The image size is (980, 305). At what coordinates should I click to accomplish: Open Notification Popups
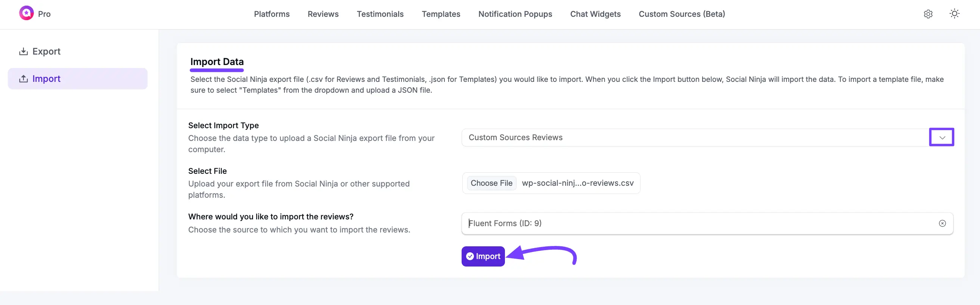coord(515,14)
